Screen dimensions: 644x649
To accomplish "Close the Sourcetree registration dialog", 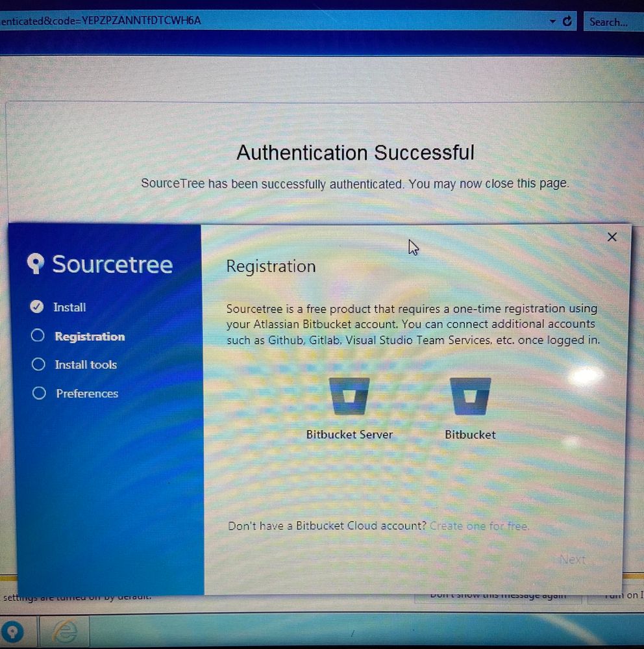I will click(x=612, y=236).
